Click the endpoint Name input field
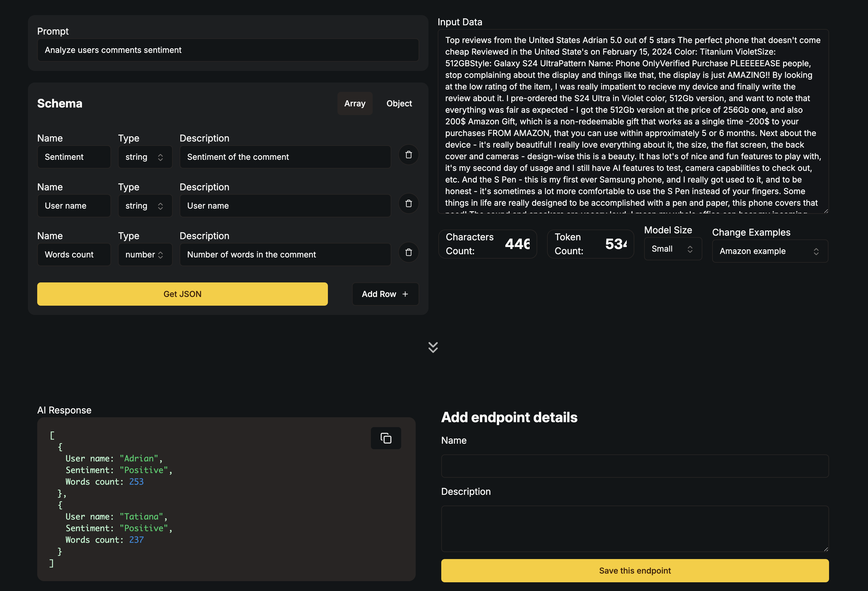The width and height of the screenshot is (868, 591). pyautogui.click(x=635, y=466)
